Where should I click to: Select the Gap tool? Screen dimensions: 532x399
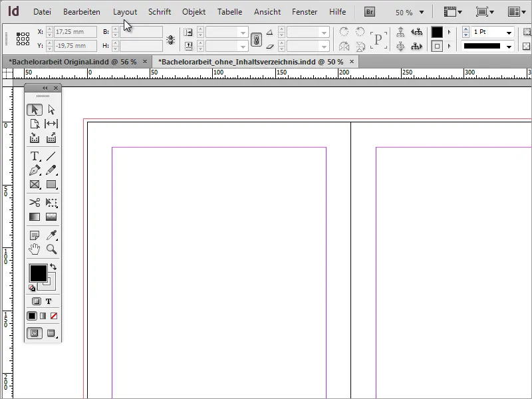tap(51, 124)
